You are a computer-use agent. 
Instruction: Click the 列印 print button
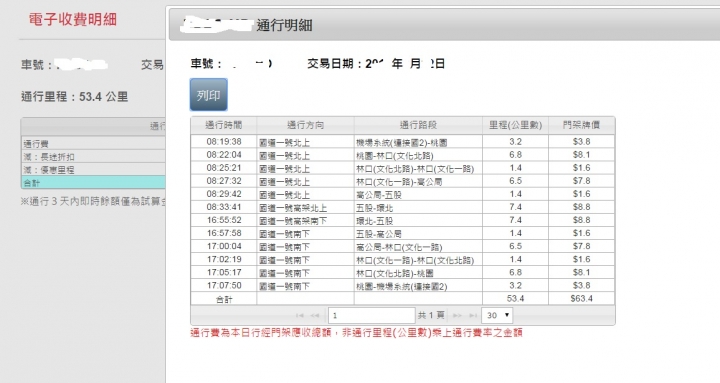208,95
